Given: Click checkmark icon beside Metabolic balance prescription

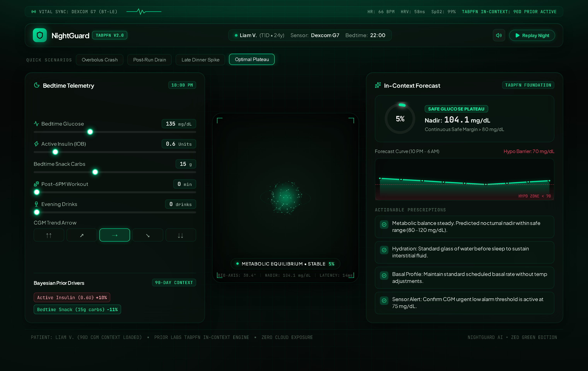Looking at the screenshot, I should 384,224.
